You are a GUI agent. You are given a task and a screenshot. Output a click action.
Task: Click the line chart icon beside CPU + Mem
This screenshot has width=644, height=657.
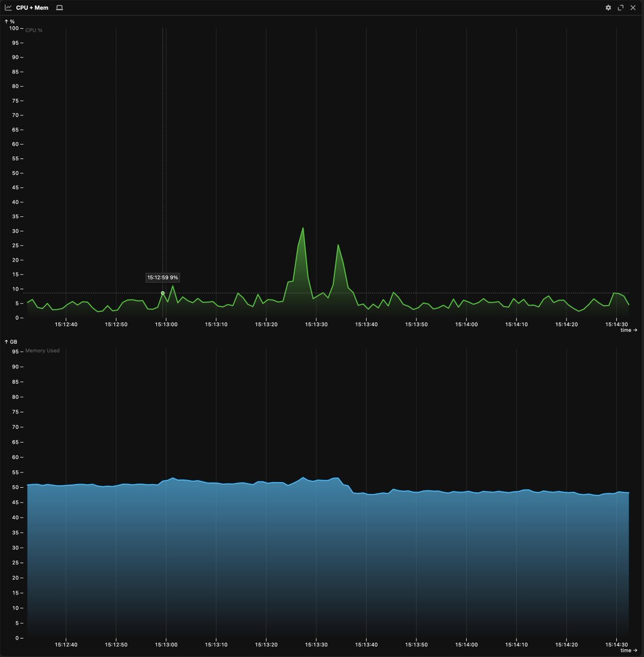click(8, 8)
